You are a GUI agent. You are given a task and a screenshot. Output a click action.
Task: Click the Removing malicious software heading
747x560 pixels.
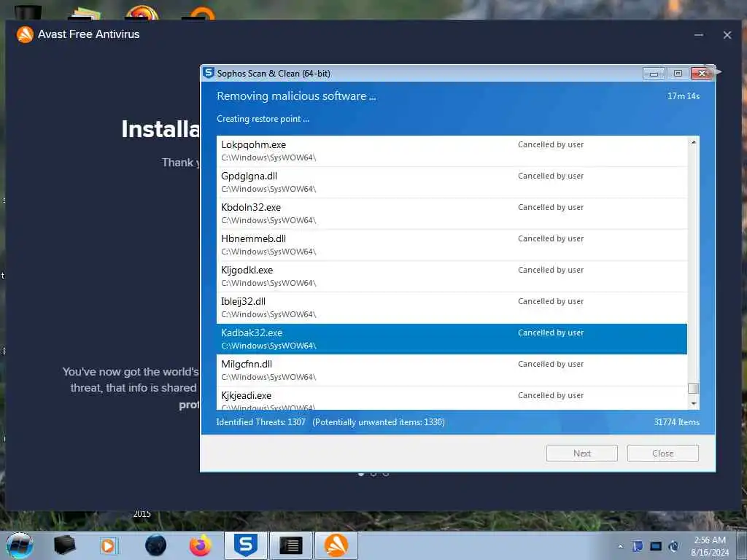point(296,96)
